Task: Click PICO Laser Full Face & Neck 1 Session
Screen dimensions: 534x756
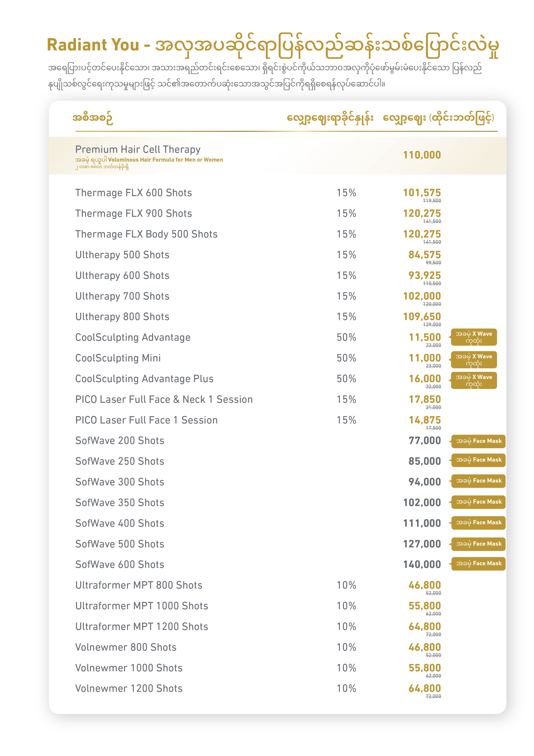Action: click(164, 399)
